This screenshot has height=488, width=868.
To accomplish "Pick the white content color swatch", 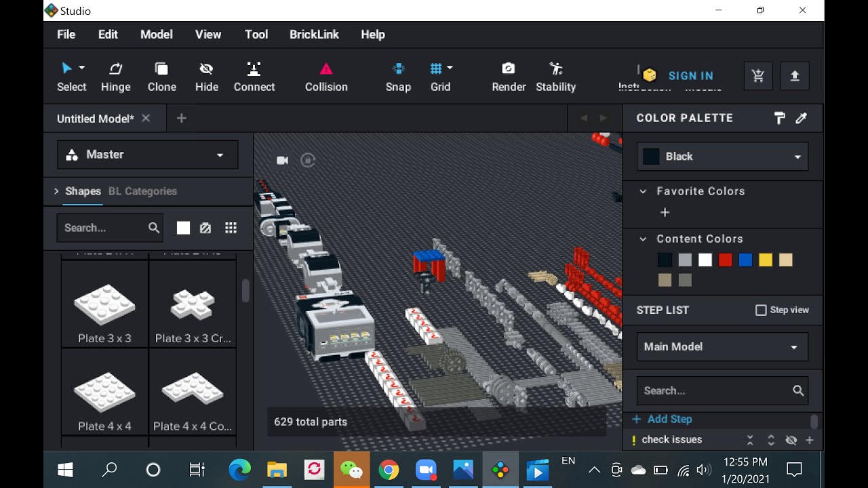I will click(x=705, y=260).
